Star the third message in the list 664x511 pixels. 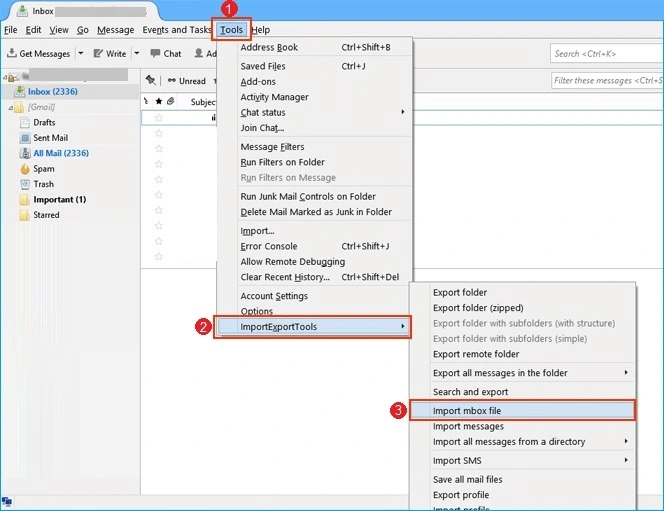coord(159,148)
